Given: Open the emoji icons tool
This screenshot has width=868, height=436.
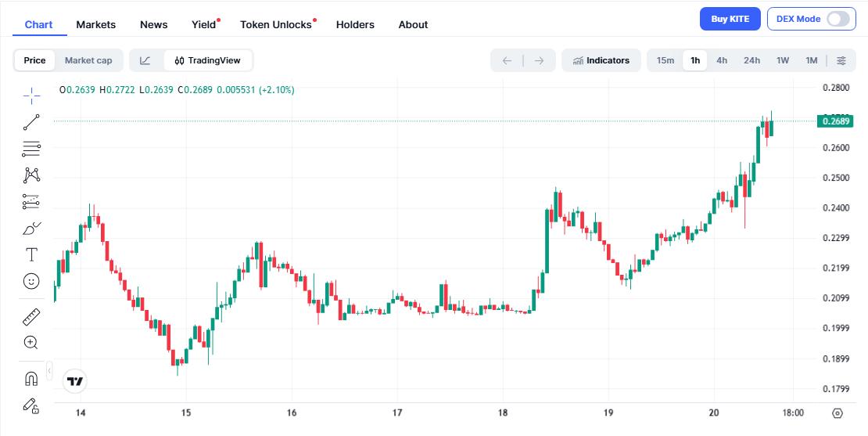Looking at the screenshot, I should 31,281.
